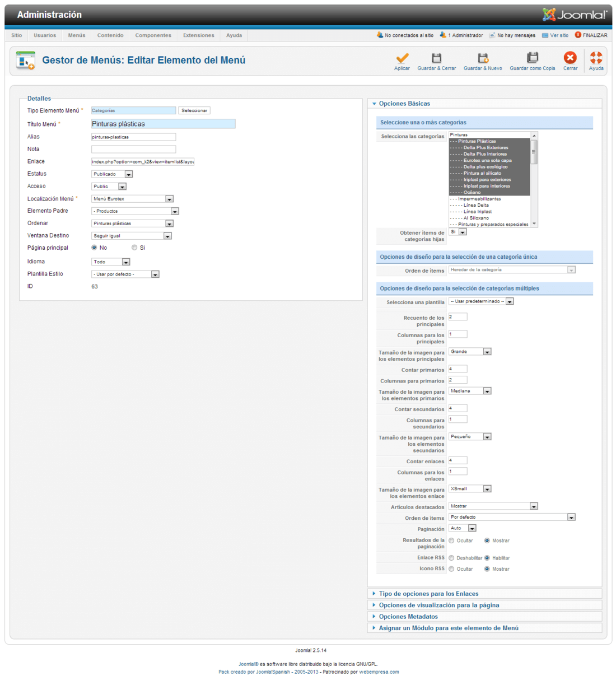
Task: Open Plantilla Estilo dropdown
Action: click(x=125, y=274)
